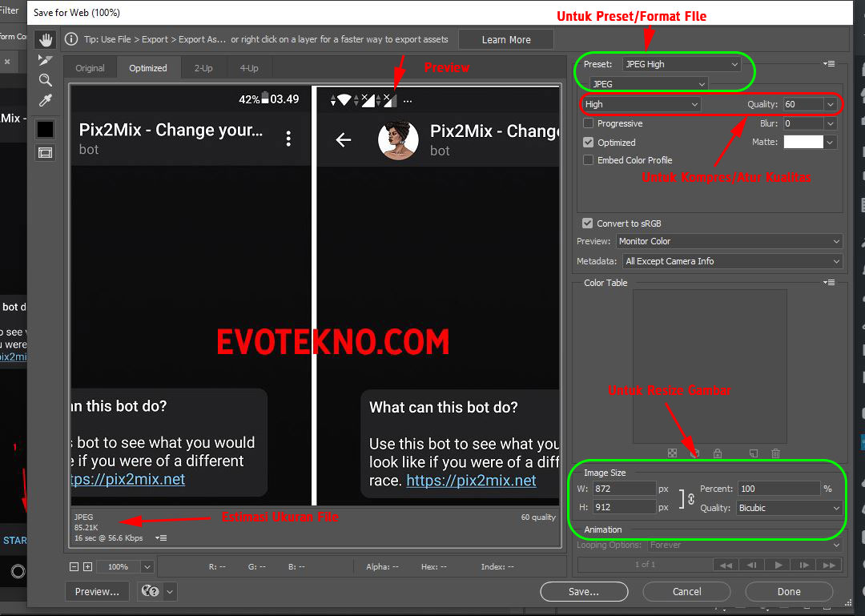Click the zoom out minus icon
865x616 pixels.
point(74,567)
